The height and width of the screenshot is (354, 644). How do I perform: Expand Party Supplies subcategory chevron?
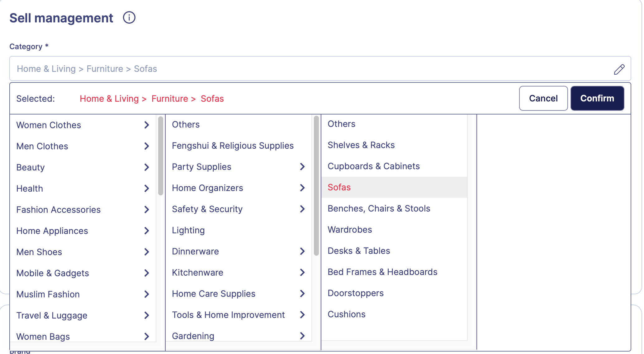coord(302,167)
